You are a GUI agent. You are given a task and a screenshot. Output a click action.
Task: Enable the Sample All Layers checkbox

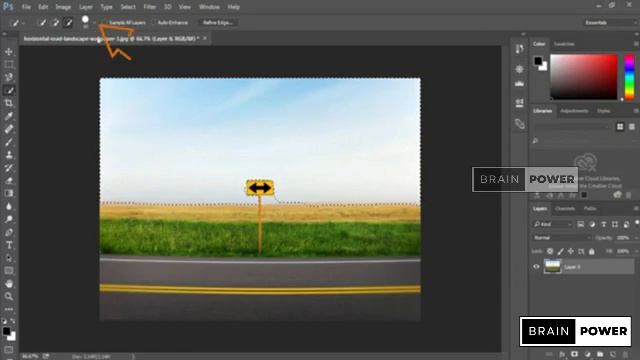coord(106,23)
